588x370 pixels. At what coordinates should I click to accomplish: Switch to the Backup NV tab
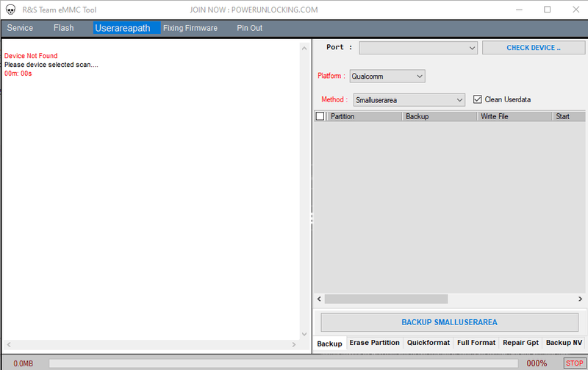[x=564, y=343]
